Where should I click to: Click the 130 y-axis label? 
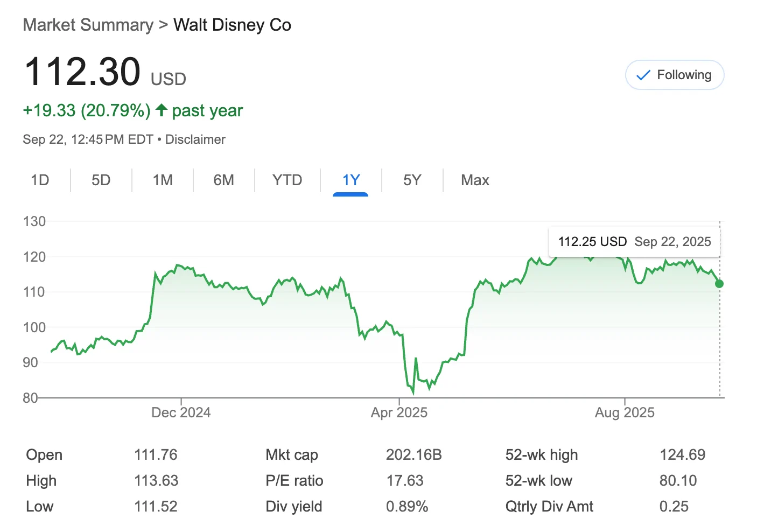click(x=34, y=221)
